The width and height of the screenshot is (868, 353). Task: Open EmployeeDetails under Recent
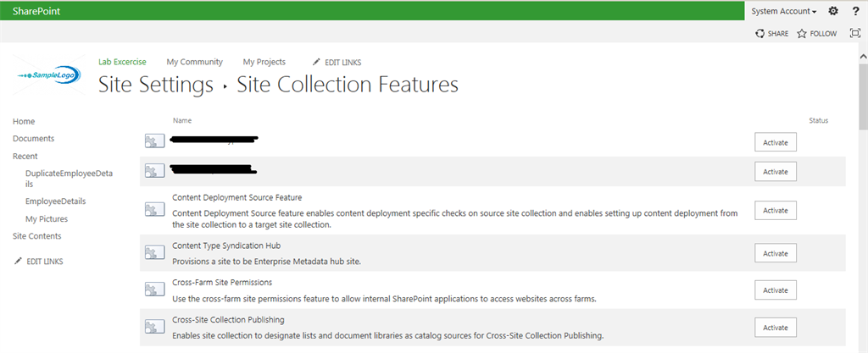coord(55,201)
